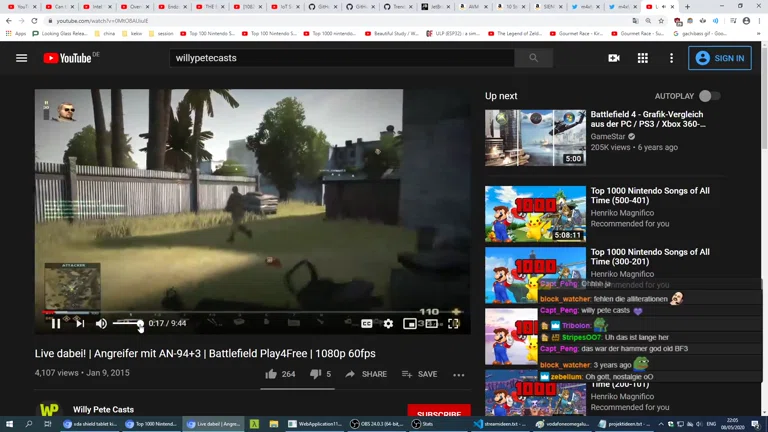Click SAVE to playlist
This screenshot has height=432, width=768.
pyautogui.click(x=419, y=374)
